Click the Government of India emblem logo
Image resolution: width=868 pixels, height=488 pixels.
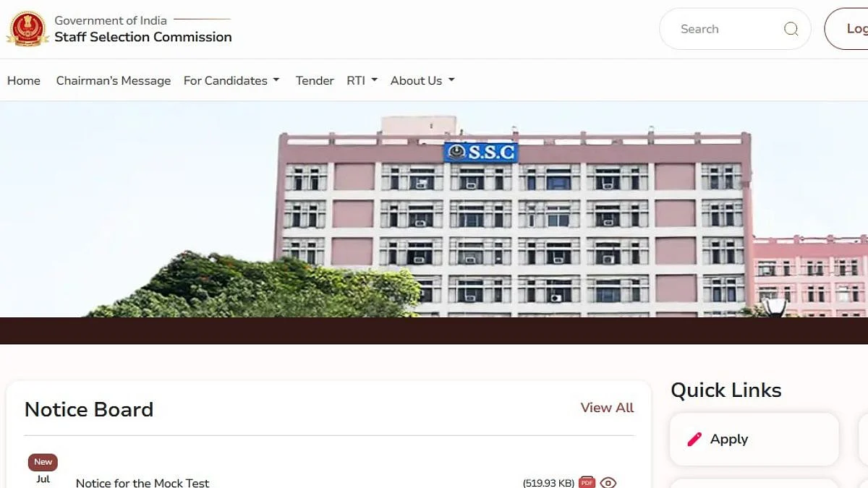coord(27,29)
